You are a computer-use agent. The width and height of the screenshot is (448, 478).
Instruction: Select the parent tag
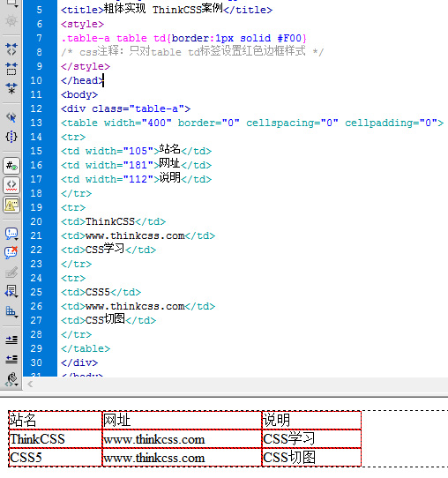point(11,116)
